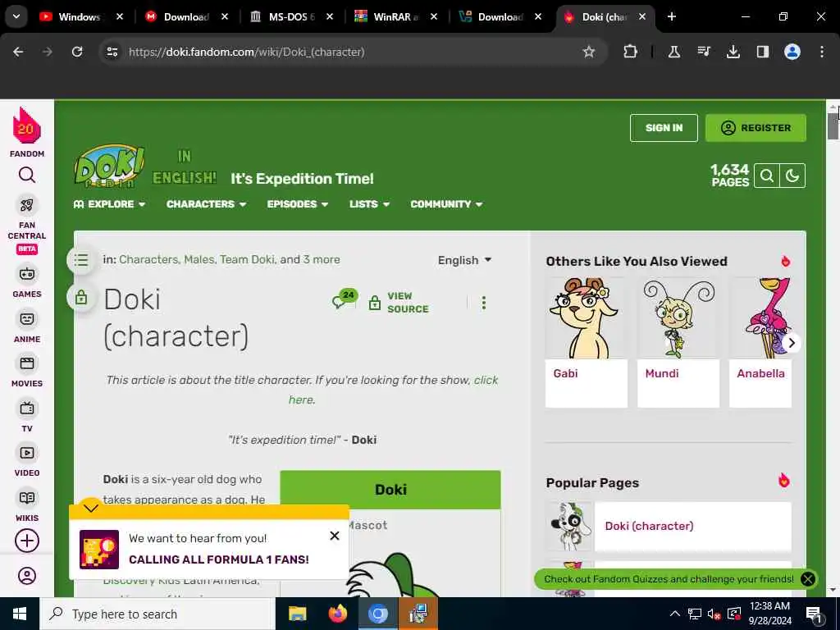840x630 pixels.
Task: Open the Characters category link
Action: (148, 260)
